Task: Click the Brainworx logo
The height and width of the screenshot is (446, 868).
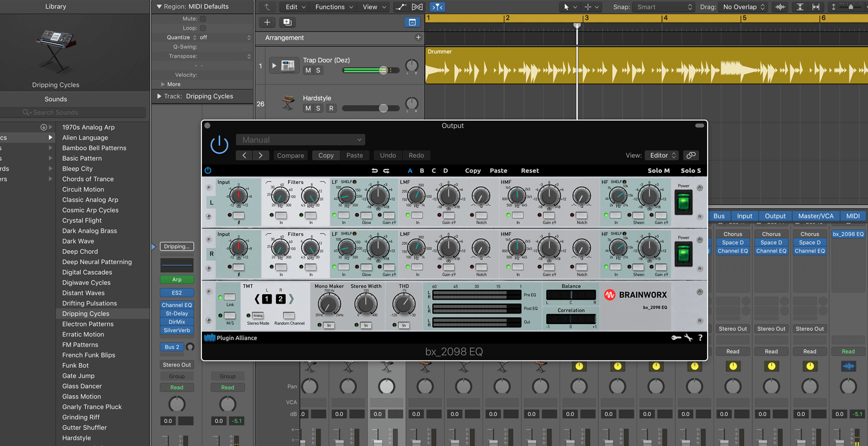Action: (x=635, y=294)
